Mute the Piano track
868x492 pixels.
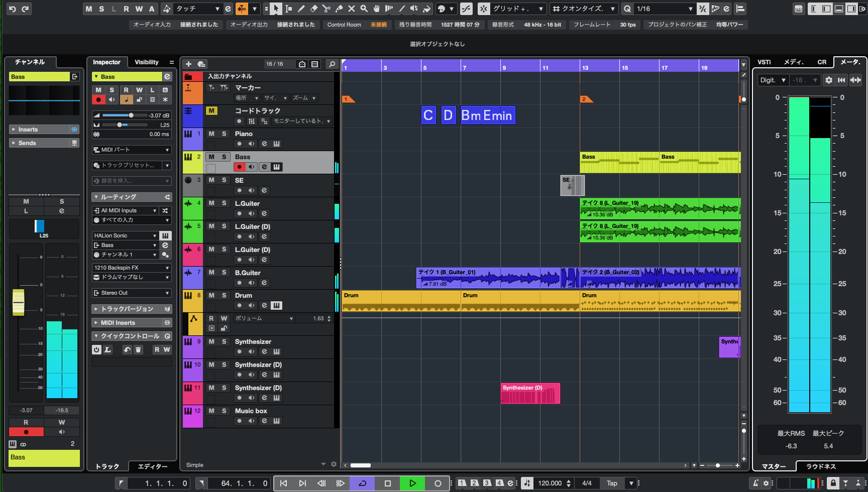click(x=211, y=134)
